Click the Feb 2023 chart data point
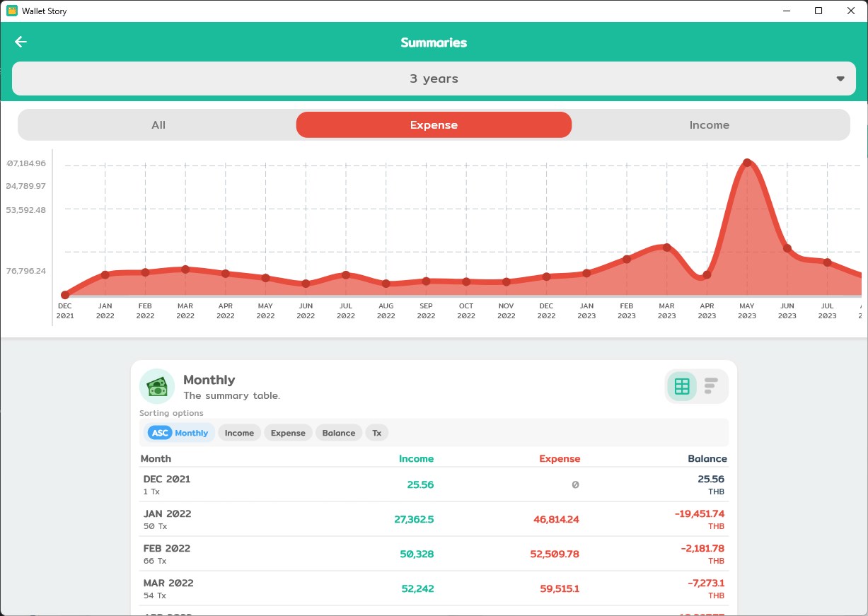The height and width of the screenshot is (616, 868). click(x=627, y=260)
